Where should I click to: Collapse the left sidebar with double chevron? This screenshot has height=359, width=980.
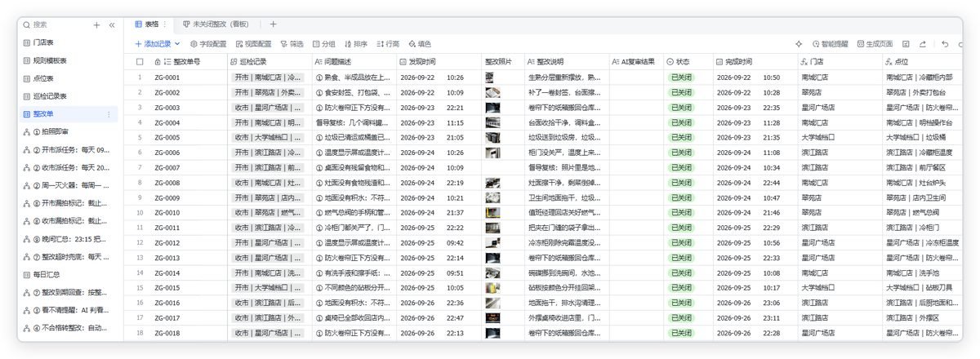(x=112, y=24)
